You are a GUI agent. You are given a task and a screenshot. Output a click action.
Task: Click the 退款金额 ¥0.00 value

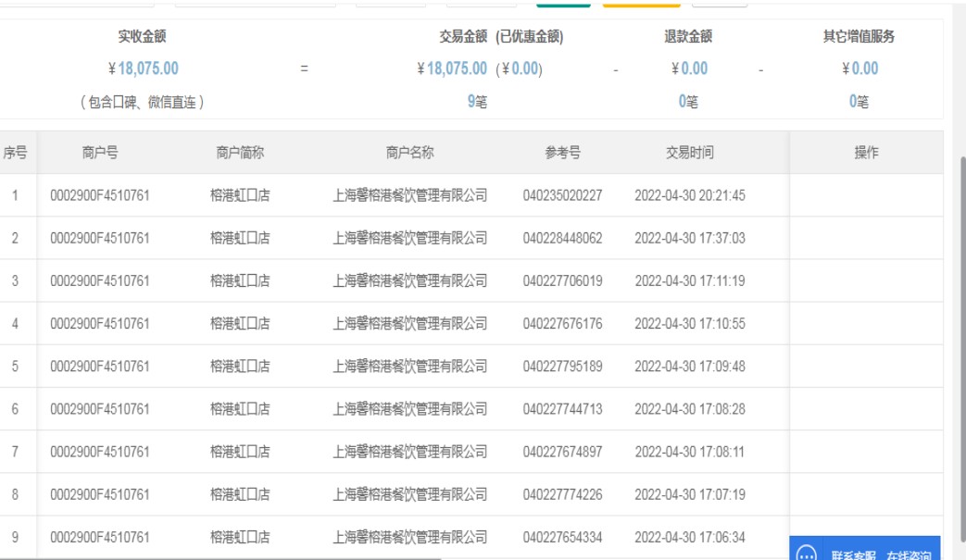tap(689, 68)
